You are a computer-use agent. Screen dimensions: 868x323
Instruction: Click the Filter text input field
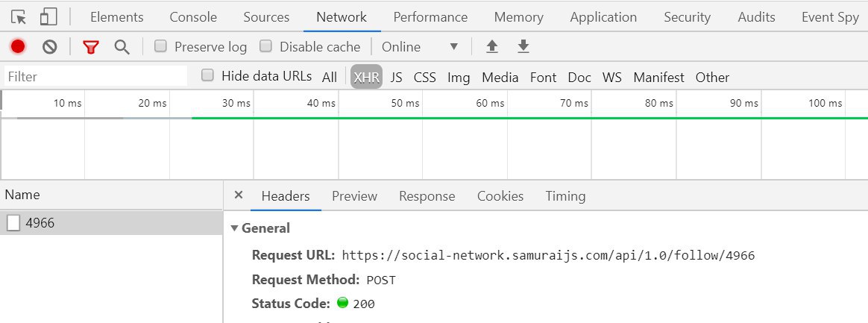pyautogui.click(x=95, y=77)
